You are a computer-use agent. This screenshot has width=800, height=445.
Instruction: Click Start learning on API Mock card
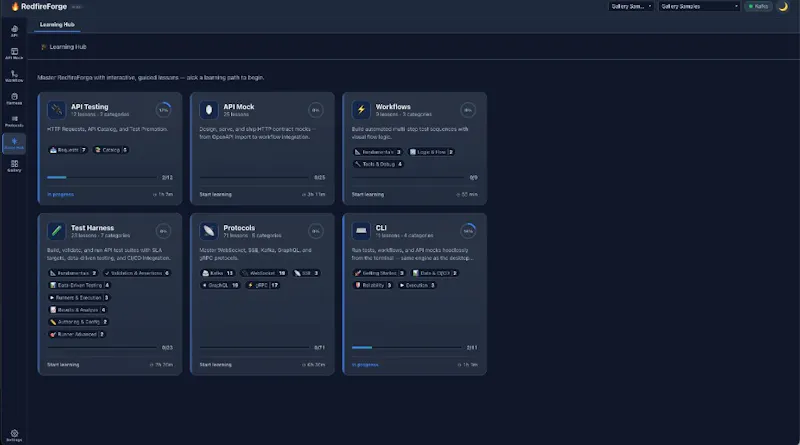(215, 194)
